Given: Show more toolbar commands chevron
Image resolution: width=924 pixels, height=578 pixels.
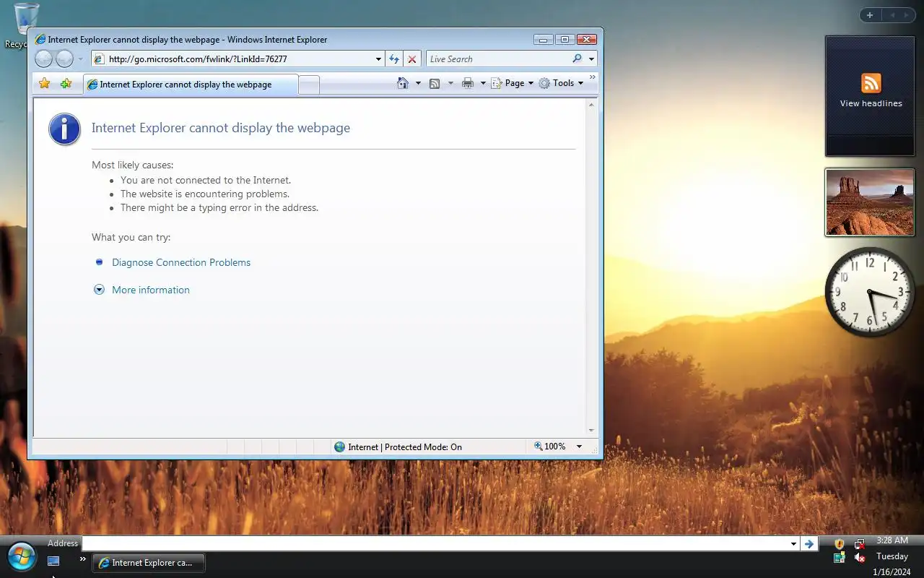Looking at the screenshot, I should click(593, 77).
